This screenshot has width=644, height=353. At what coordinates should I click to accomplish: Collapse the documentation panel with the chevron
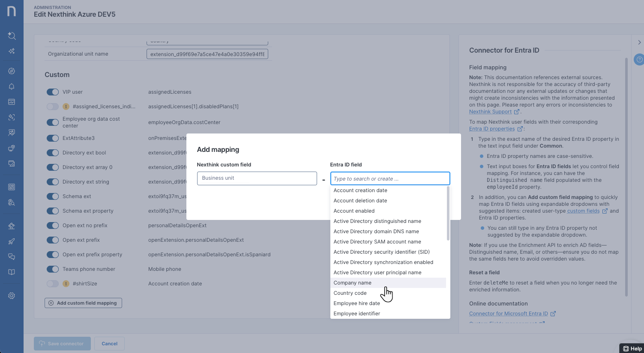click(x=639, y=42)
